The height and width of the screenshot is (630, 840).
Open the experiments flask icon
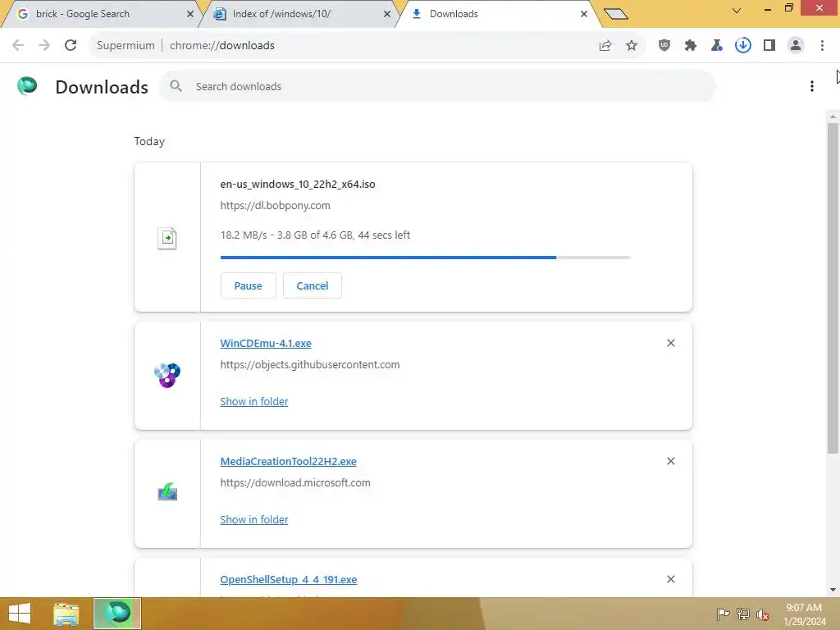coord(717,46)
